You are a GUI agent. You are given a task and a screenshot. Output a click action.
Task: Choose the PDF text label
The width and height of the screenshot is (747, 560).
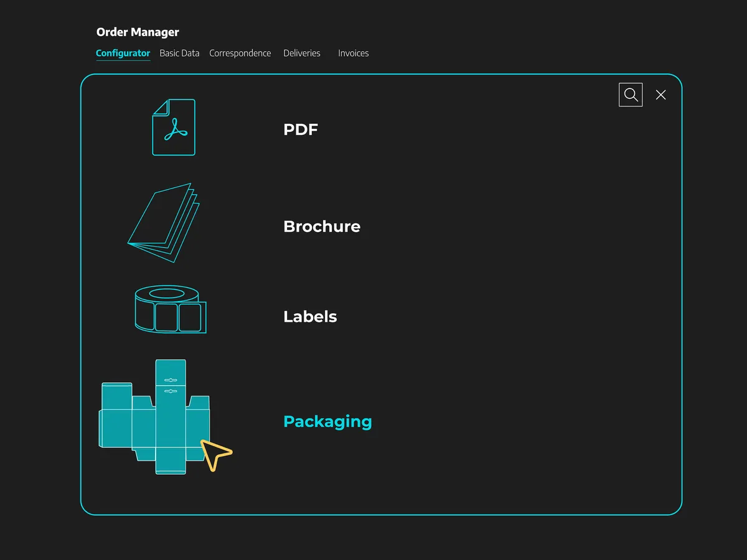(x=301, y=129)
